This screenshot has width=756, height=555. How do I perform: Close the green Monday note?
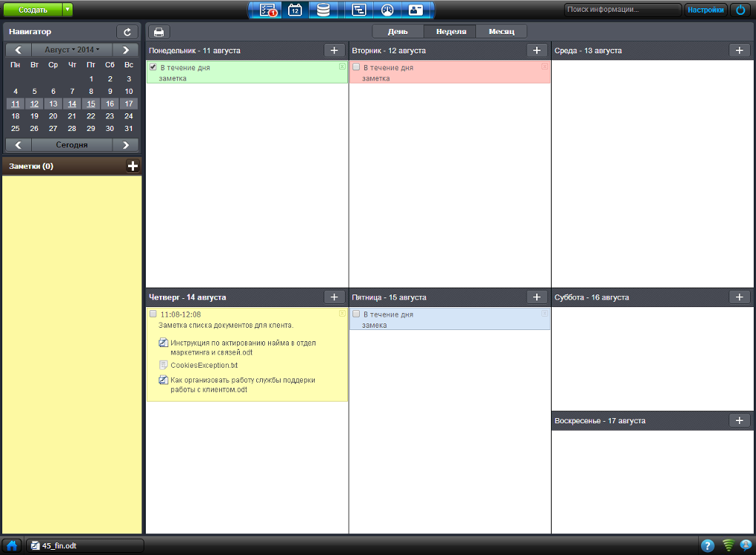pyautogui.click(x=342, y=67)
